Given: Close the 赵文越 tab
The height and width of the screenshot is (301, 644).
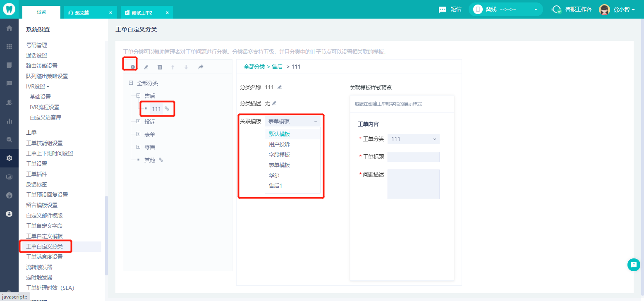Looking at the screenshot, I should click(110, 13).
